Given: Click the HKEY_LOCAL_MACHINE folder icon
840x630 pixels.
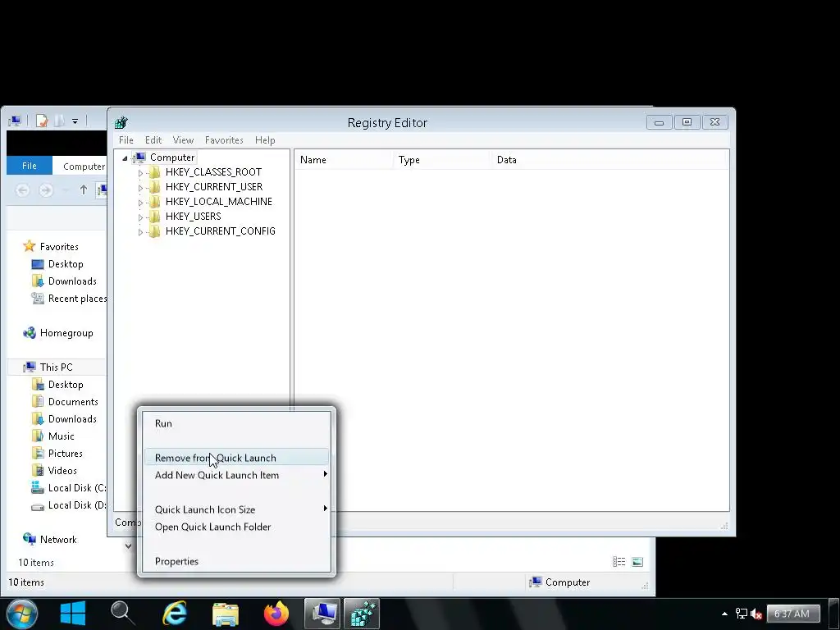Looking at the screenshot, I should (155, 202).
